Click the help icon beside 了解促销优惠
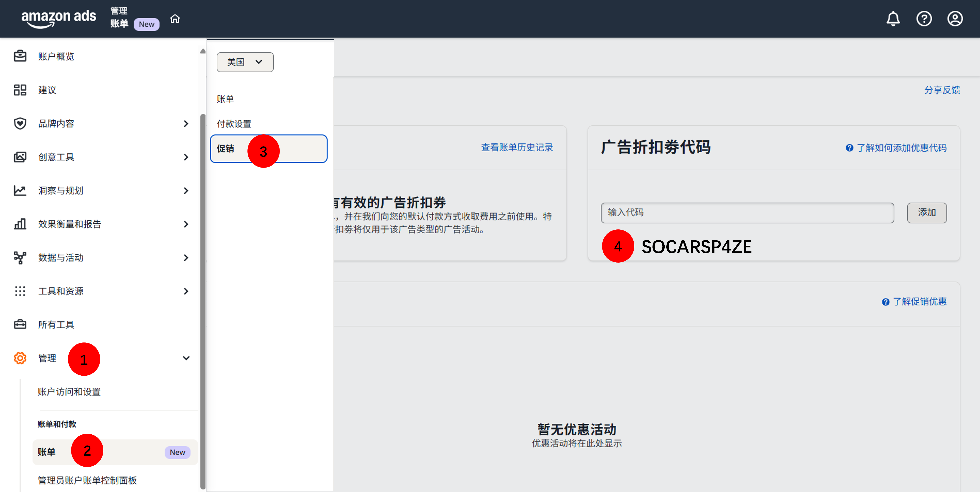The image size is (980, 492). coord(886,302)
